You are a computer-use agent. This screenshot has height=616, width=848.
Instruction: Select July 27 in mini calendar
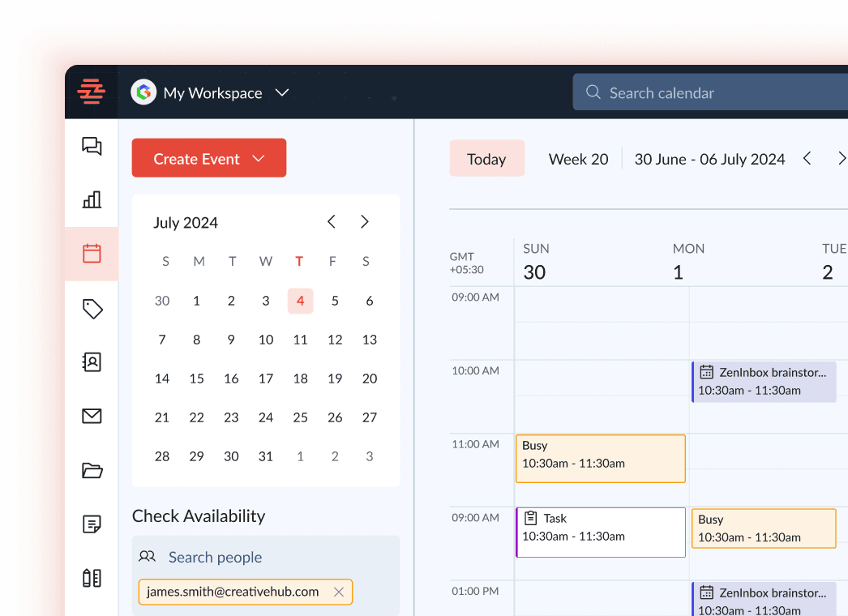pos(370,417)
